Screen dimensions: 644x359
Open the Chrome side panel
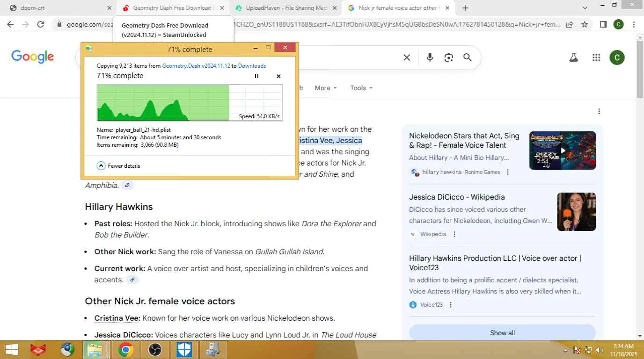[x=603, y=24]
